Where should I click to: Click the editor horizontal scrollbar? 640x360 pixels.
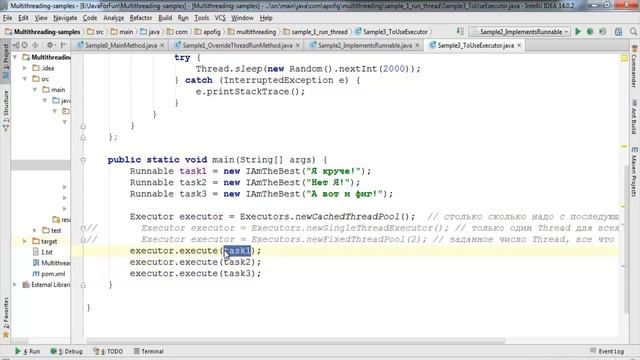[x=296, y=341]
